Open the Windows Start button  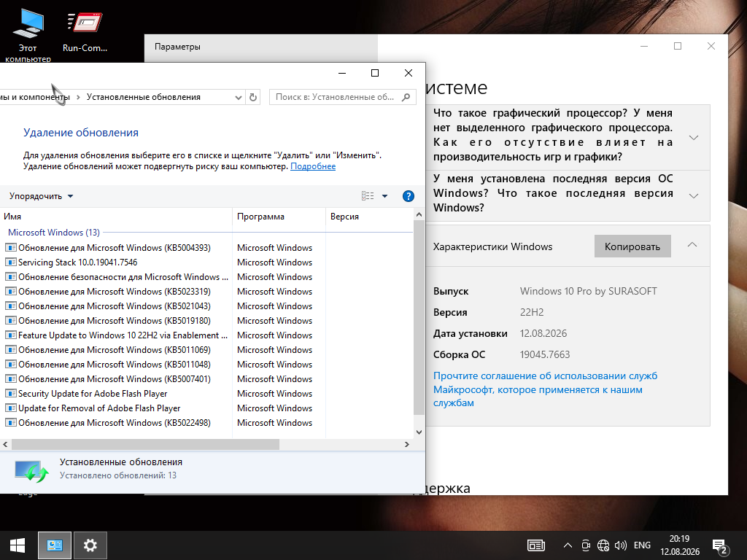pyautogui.click(x=18, y=545)
